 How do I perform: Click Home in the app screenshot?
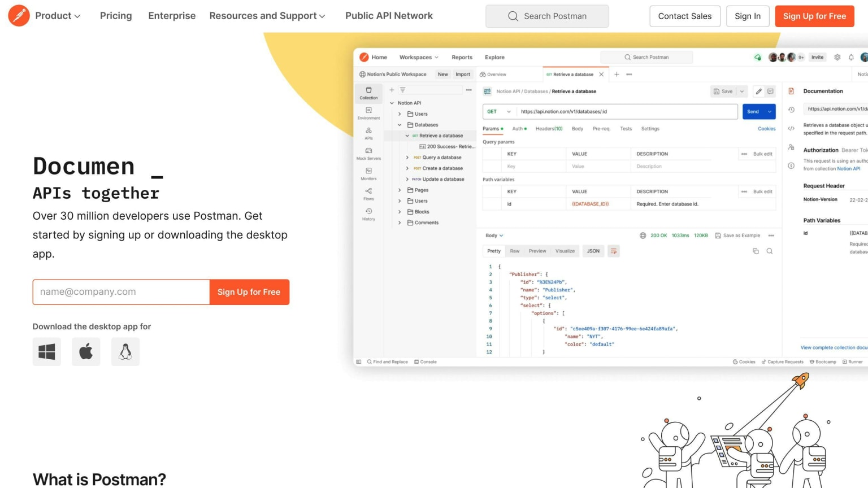point(379,57)
